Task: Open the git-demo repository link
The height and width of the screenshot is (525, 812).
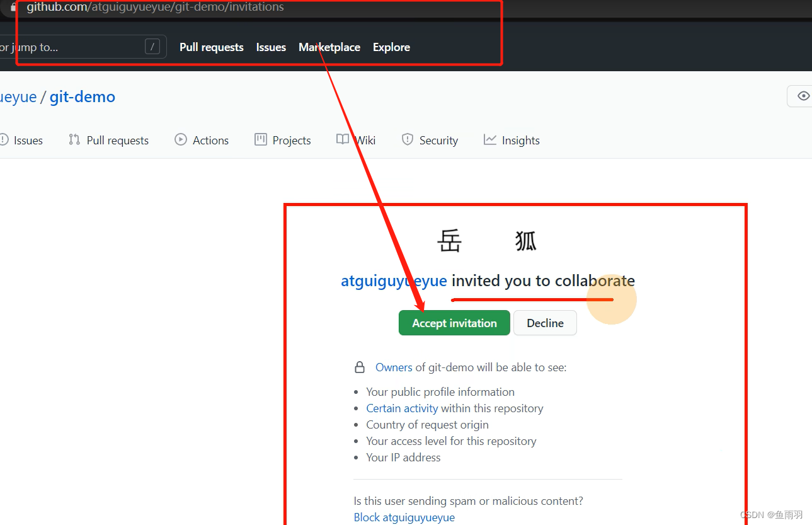Action: click(83, 97)
